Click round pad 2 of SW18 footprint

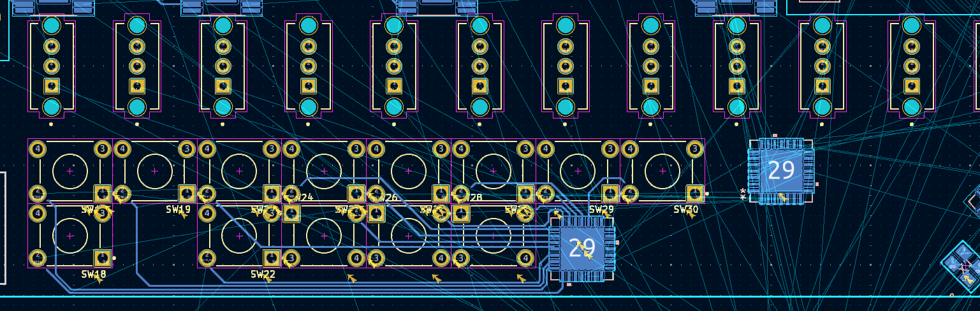[x=38, y=257]
